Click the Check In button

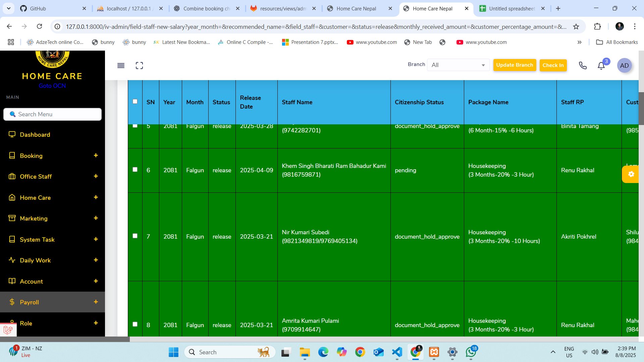click(553, 65)
